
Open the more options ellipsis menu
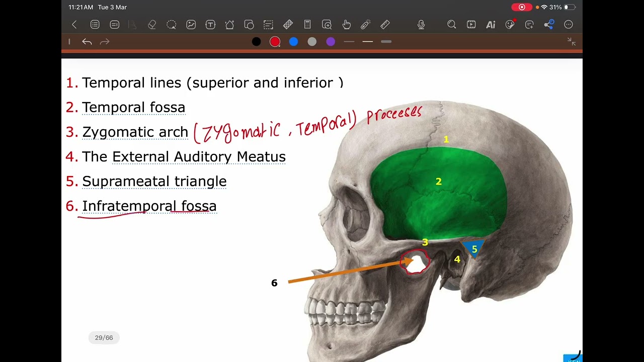[568, 25]
